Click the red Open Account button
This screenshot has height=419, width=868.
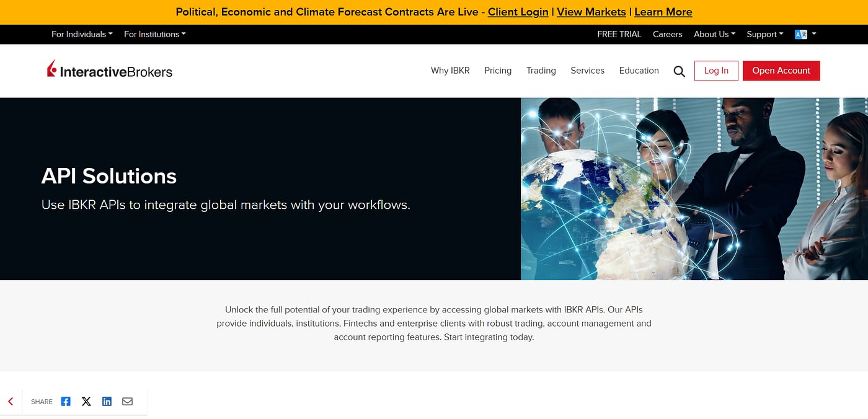coord(781,71)
